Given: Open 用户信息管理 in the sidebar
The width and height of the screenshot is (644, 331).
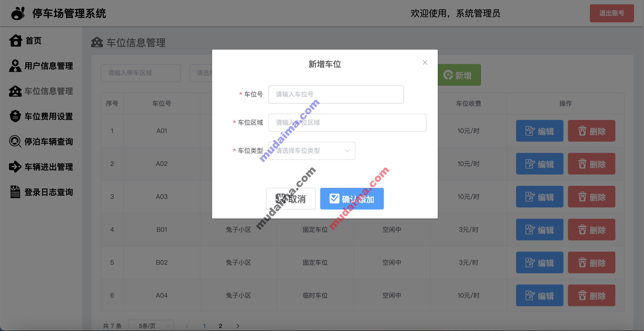Looking at the screenshot, I should coord(41,66).
